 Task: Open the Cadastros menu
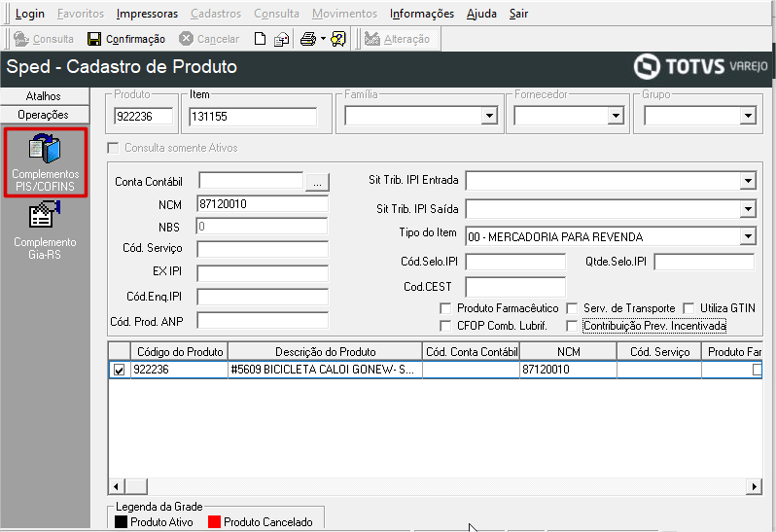[216, 14]
